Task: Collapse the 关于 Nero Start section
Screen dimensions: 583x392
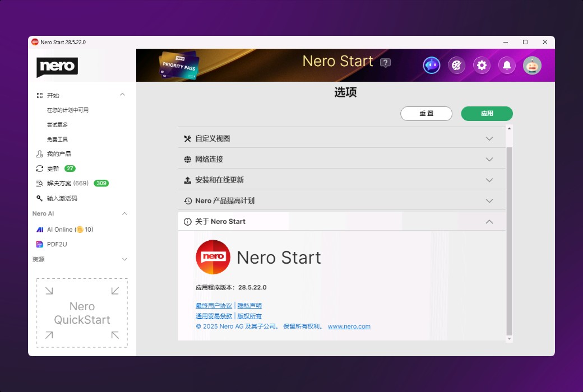Action: (x=489, y=221)
